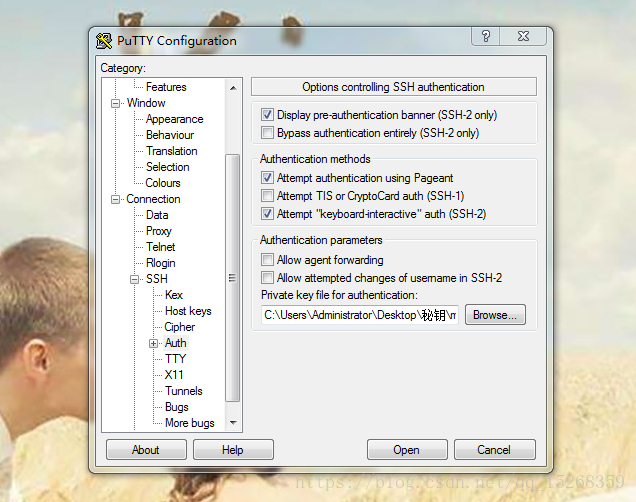This screenshot has width=636, height=502.
Task: Click the question mark help button
Action: (x=486, y=36)
